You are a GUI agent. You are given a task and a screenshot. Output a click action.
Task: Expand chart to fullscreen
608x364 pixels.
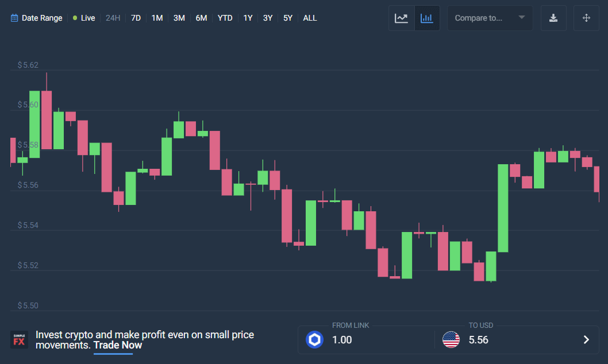tap(586, 18)
